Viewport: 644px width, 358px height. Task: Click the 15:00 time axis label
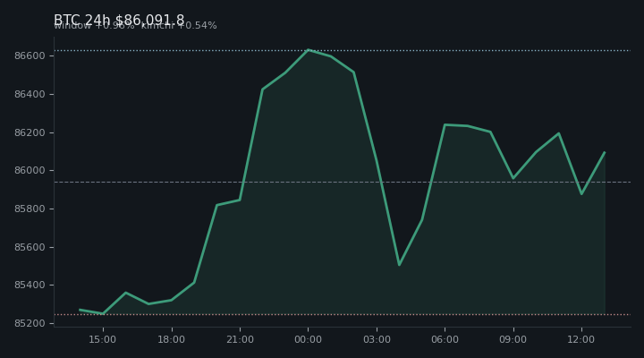(103, 339)
